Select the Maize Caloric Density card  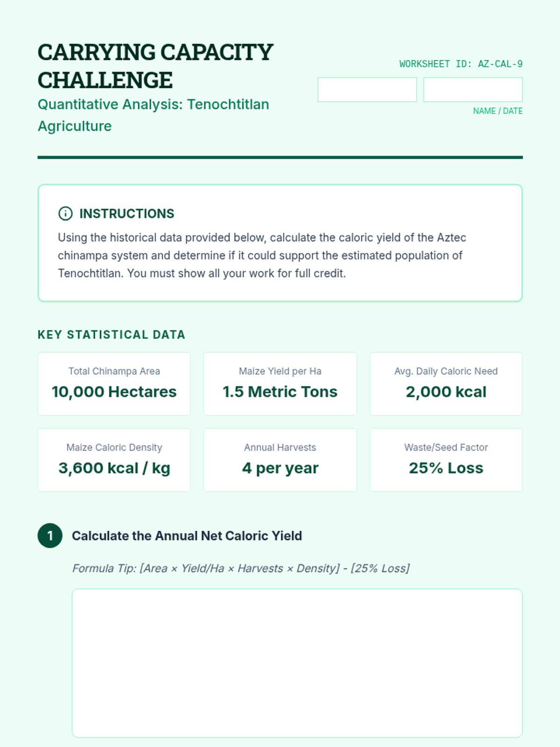[x=114, y=460]
